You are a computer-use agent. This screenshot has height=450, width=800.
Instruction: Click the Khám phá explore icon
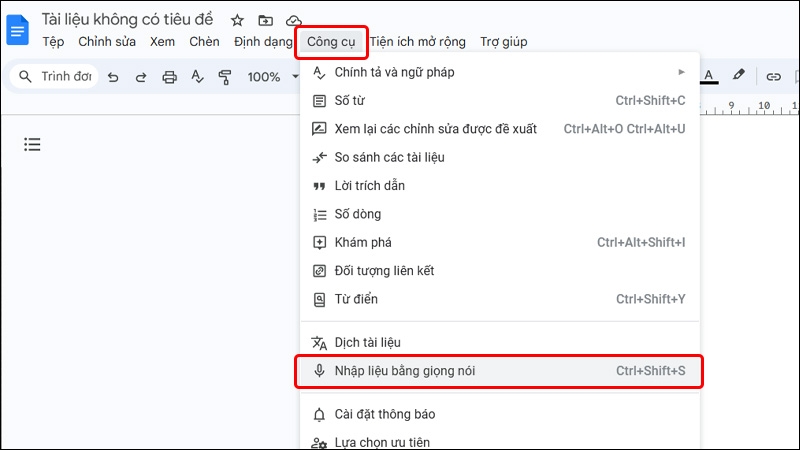[x=319, y=243]
